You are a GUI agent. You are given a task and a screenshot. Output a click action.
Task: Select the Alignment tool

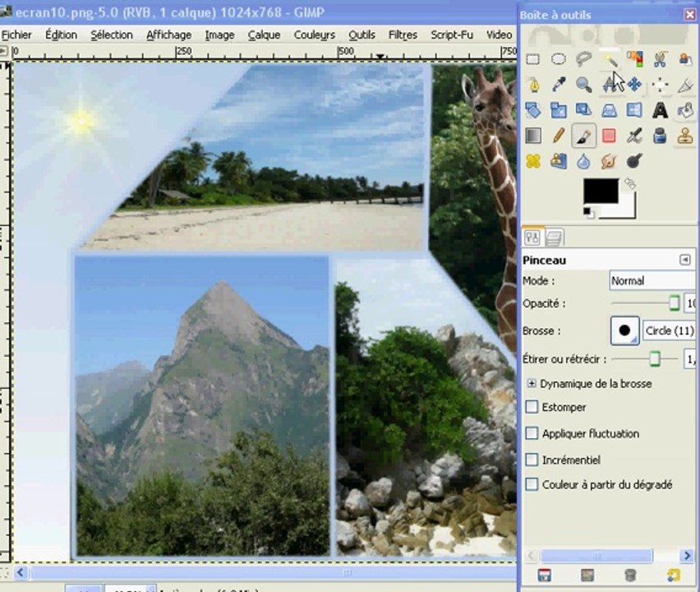(660, 85)
